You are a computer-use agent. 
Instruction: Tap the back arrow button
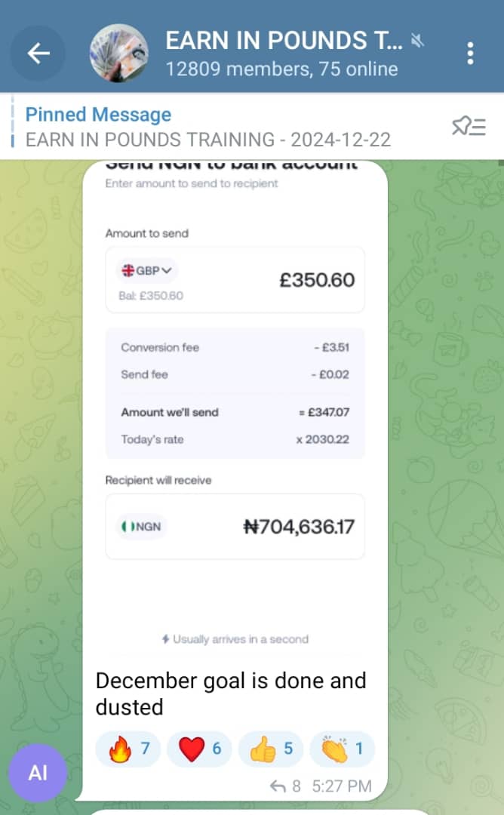(38, 53)
